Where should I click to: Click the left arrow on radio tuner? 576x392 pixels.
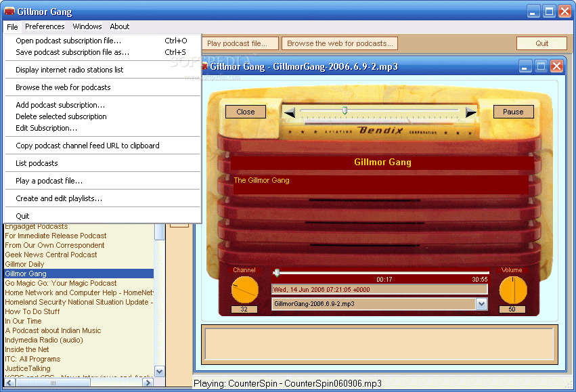click(x=290, y=112)
